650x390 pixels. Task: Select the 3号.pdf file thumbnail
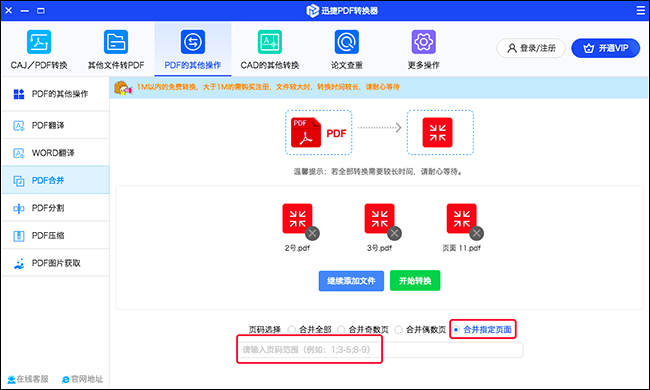(379, 218)
